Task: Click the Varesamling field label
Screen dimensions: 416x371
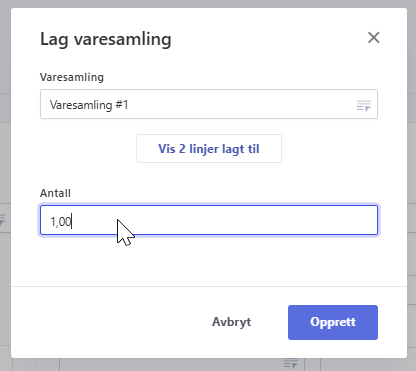Action: (x=72, y=77)
